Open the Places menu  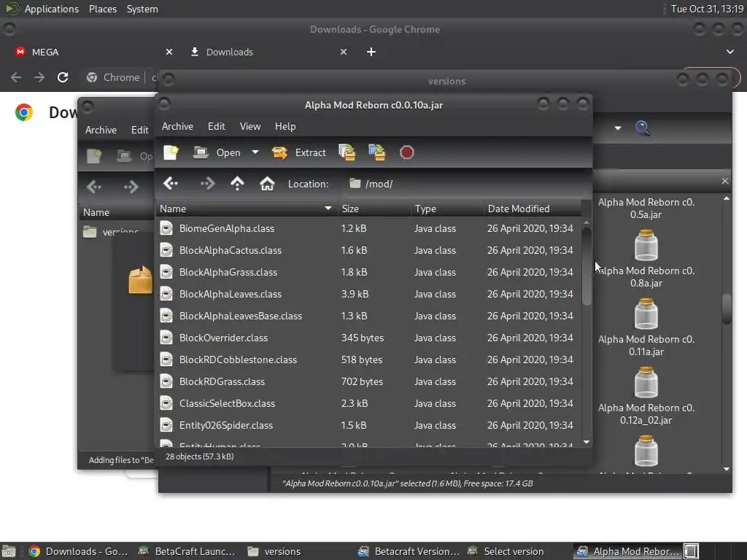pyautogui.click(x=102, y=9)
